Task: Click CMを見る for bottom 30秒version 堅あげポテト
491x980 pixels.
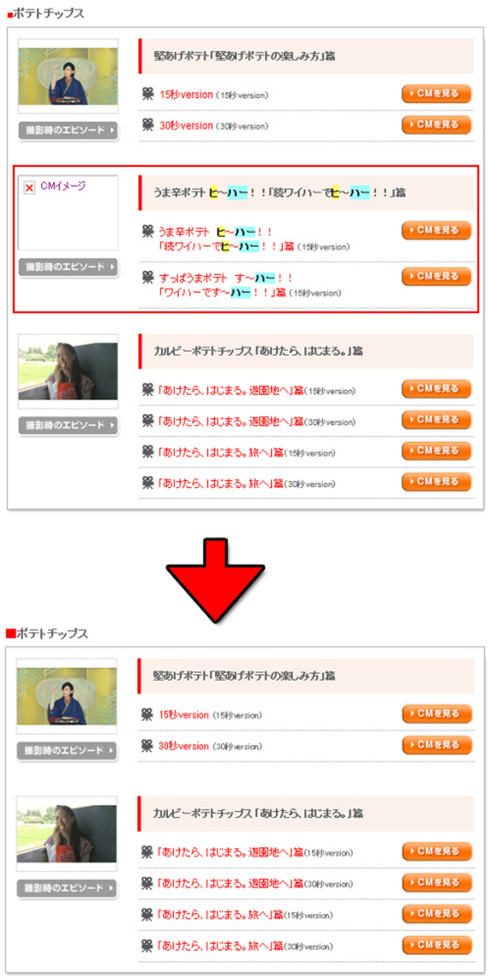Action: point(437,745)
